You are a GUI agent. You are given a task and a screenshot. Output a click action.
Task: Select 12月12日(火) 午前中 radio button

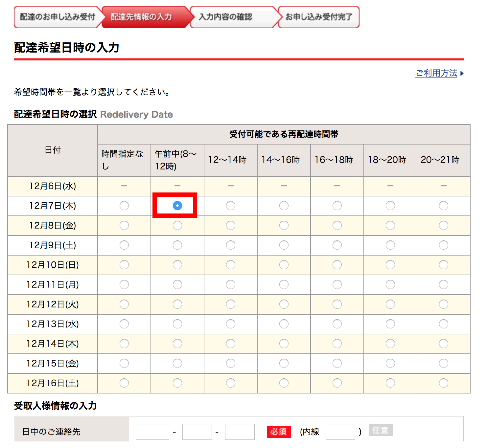coord(177,304)
